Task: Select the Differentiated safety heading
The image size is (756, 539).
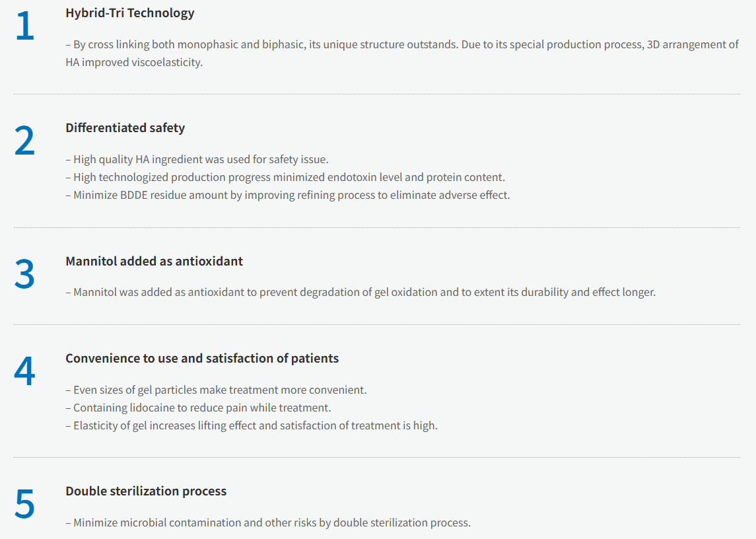Action: coord(125,128)
